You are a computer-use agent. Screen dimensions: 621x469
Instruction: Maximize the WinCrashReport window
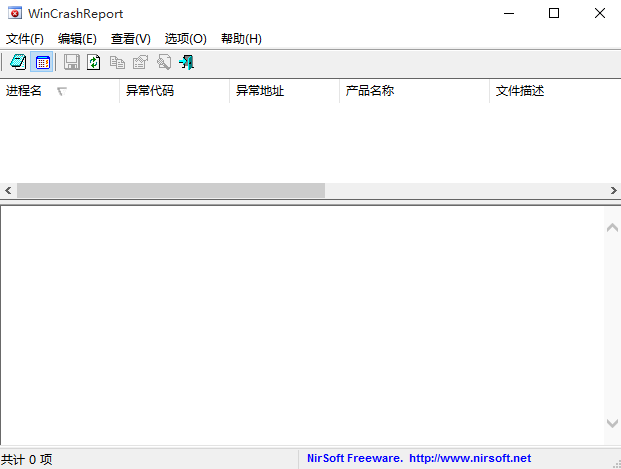554,13
